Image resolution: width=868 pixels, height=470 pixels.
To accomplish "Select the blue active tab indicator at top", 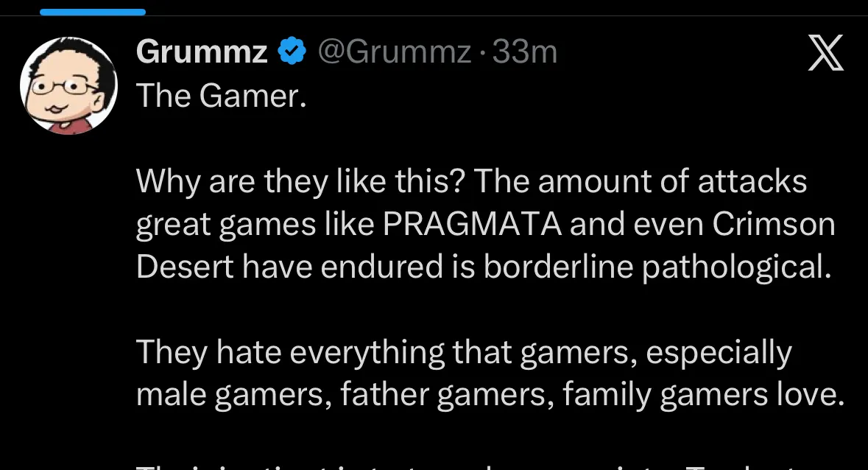I will pos(93,12).
